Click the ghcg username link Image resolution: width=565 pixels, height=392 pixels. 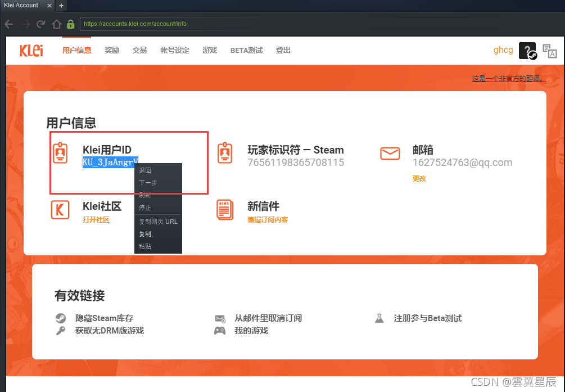click(503, 49)
